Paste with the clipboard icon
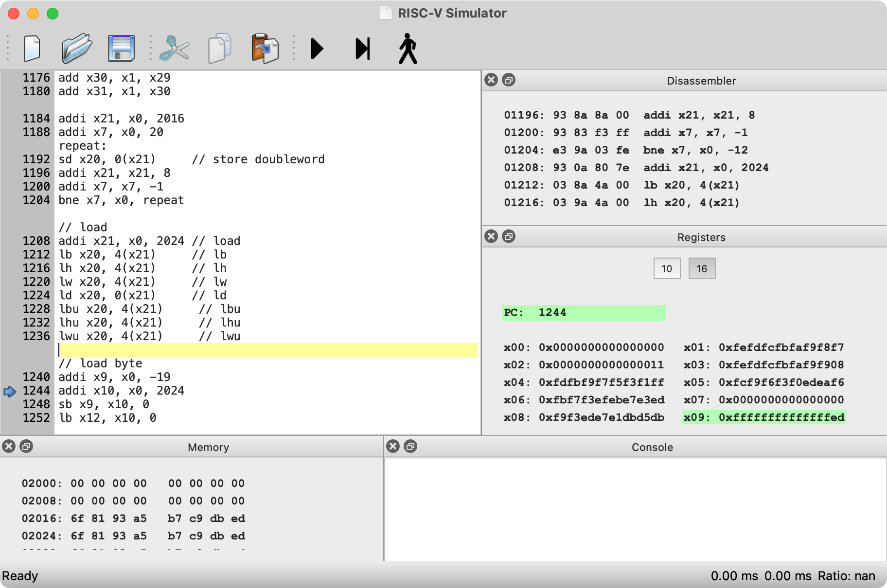Image resolution: width=887 pixels, height=588 pixels. tap(265, 48)
